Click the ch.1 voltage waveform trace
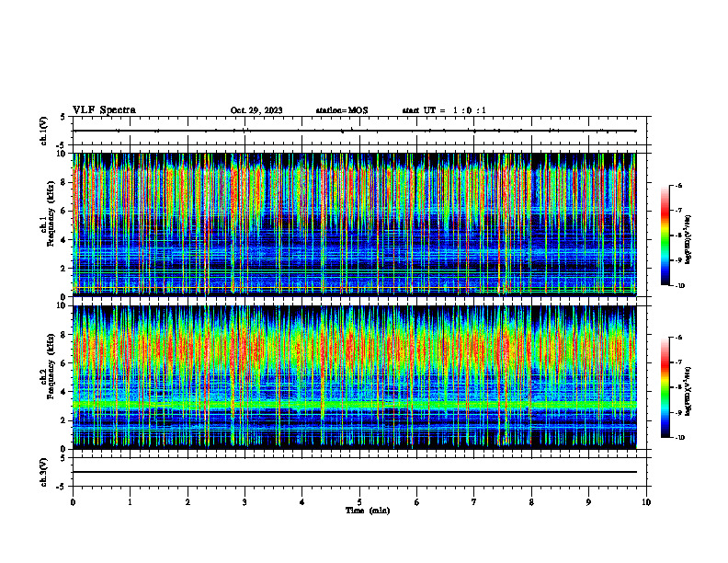The width and height of the screenshot is (728, 563). (x=354, y=131)
